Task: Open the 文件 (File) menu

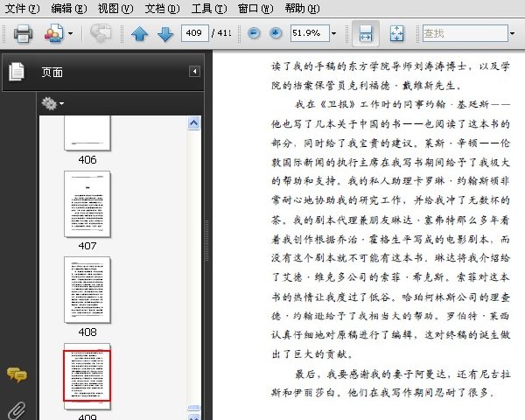Action: point(22,9)
